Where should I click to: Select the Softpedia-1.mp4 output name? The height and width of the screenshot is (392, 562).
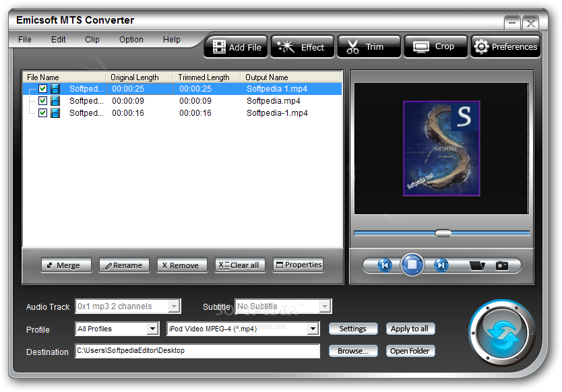pyautogui.click(x=277, y=113)
